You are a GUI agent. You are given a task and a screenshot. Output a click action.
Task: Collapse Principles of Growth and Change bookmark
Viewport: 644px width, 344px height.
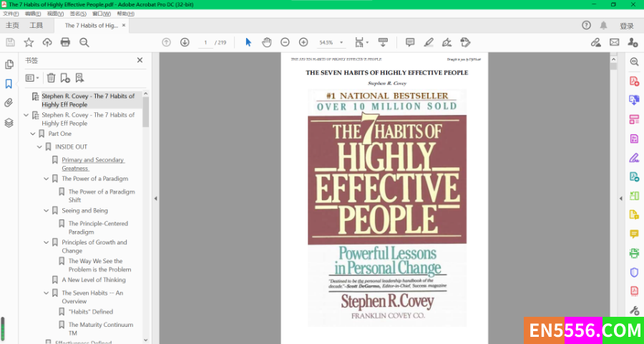(46, 242)
